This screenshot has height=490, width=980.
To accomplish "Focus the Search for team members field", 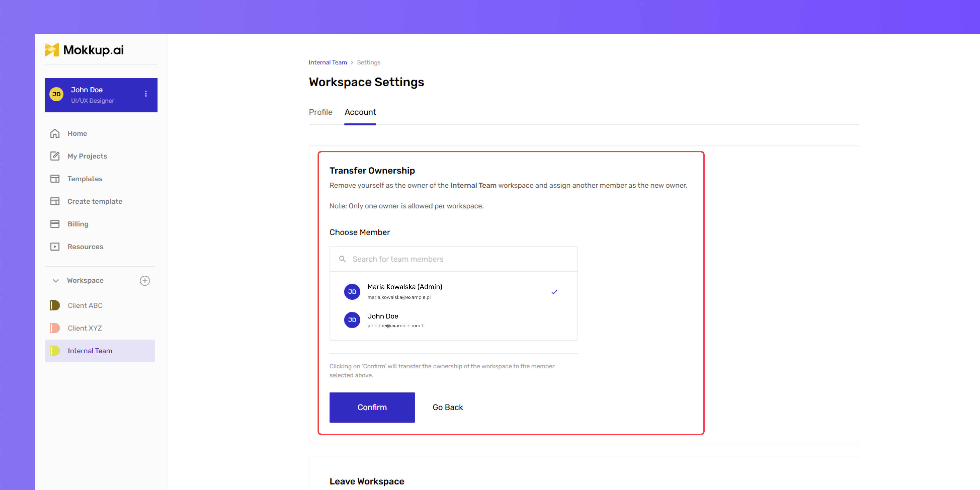I will click(453, 259).
